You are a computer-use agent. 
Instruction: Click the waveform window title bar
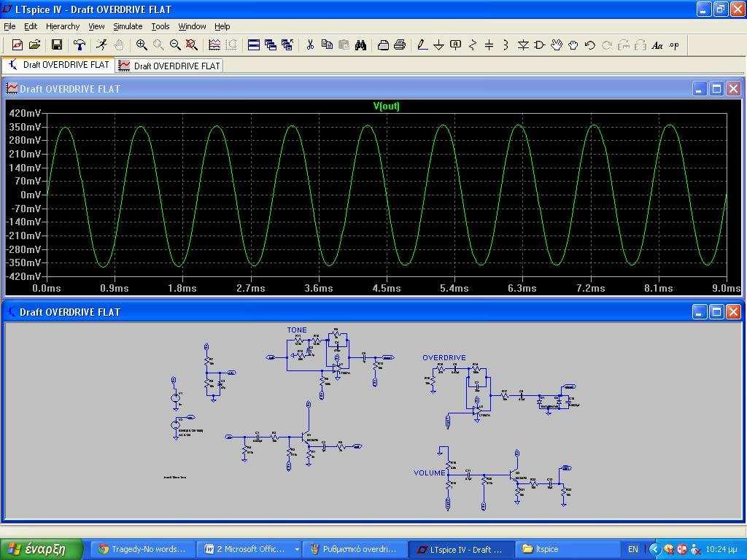pos(373,88)
